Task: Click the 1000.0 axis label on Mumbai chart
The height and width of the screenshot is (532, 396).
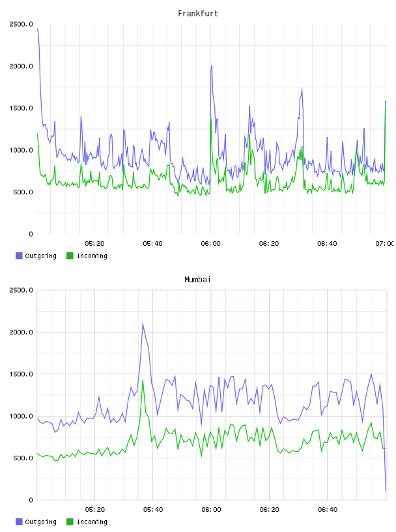Action: click(x=21, y=417)
